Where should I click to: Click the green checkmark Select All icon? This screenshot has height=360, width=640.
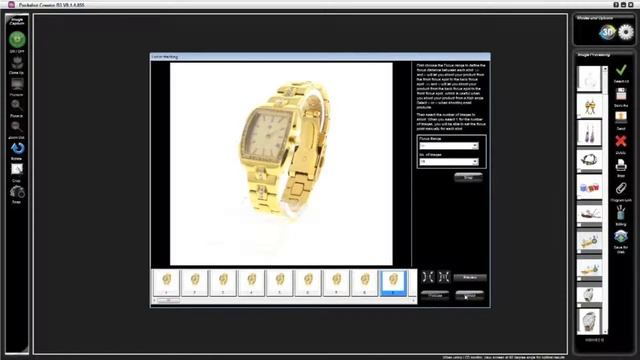[x=621, y=71]
